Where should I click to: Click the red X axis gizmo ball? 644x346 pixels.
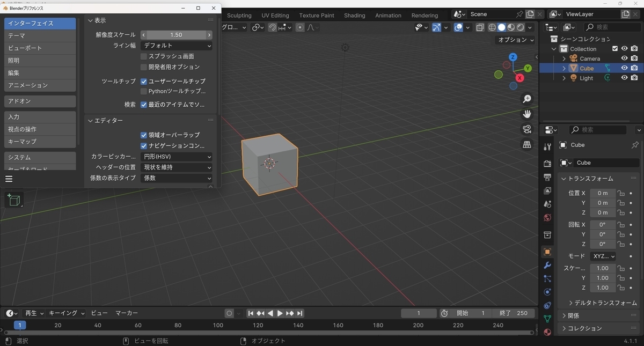519,78
